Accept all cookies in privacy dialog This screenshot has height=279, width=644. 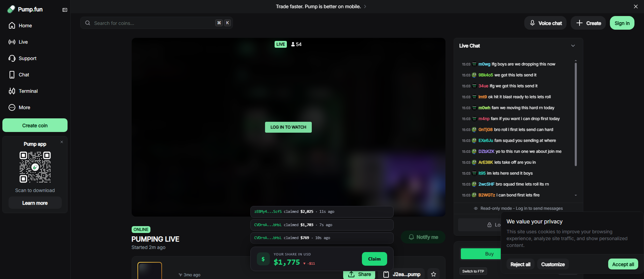coord(623,264)
